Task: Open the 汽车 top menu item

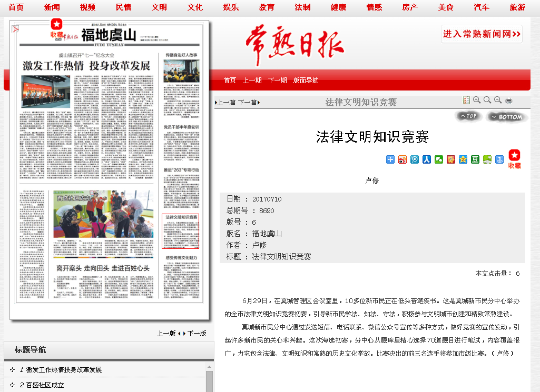Action: click(482, 7)
